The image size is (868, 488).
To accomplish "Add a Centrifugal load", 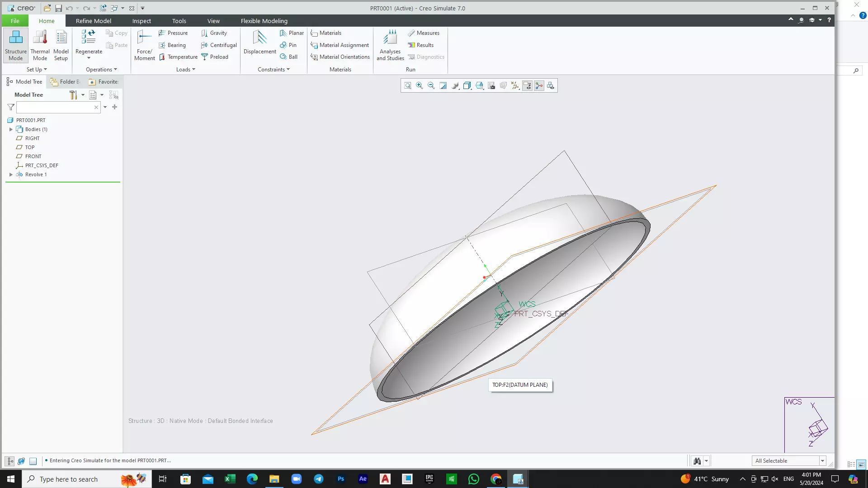I will (219, 45).
